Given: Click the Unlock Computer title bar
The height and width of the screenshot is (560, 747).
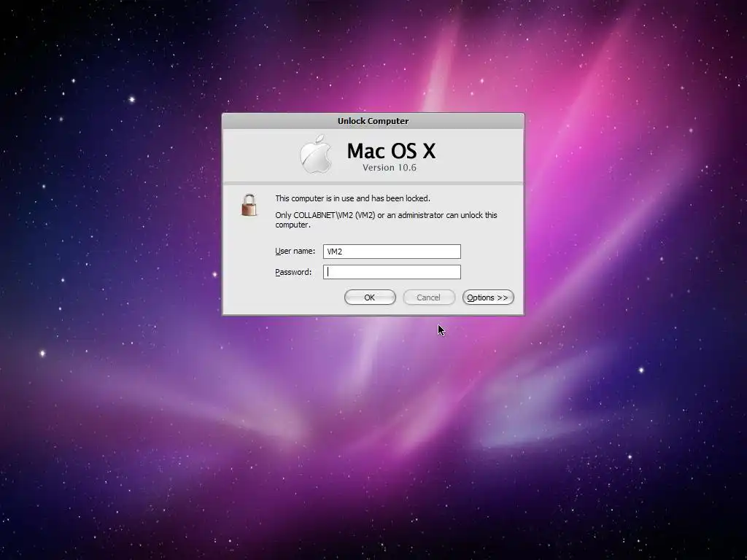Looking at the screenshot, I should tap(373, 121).
